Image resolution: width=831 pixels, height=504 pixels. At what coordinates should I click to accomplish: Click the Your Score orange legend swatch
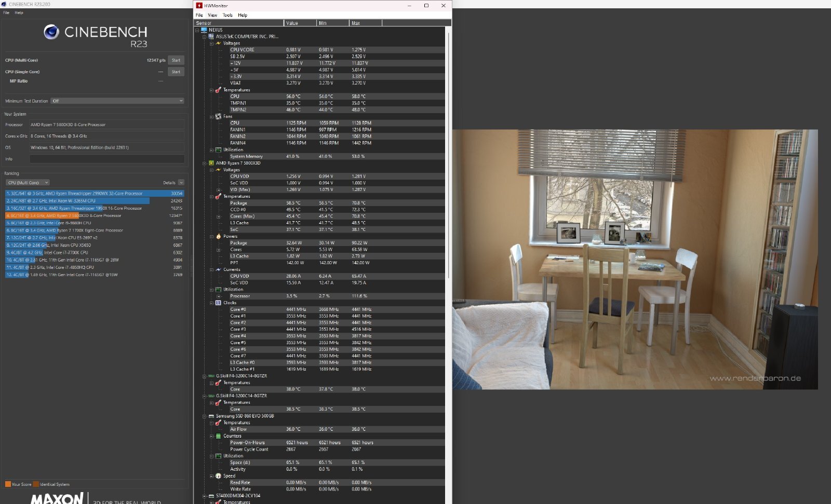(x=8, y=484)
